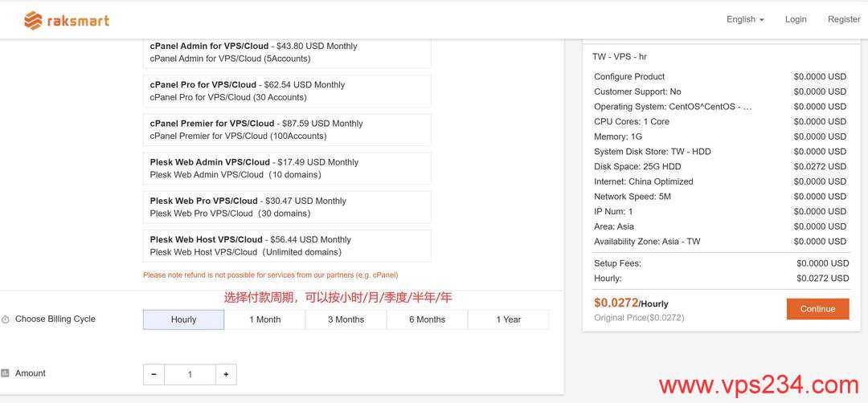
Task: Click 'Customer Support: No' summary row
Action: 720,92
